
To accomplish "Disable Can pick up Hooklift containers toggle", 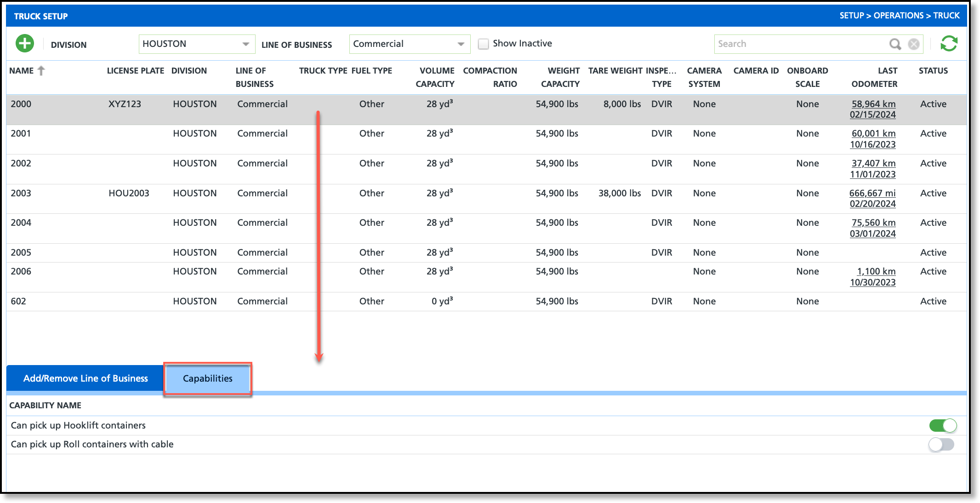I will [943, 425].
